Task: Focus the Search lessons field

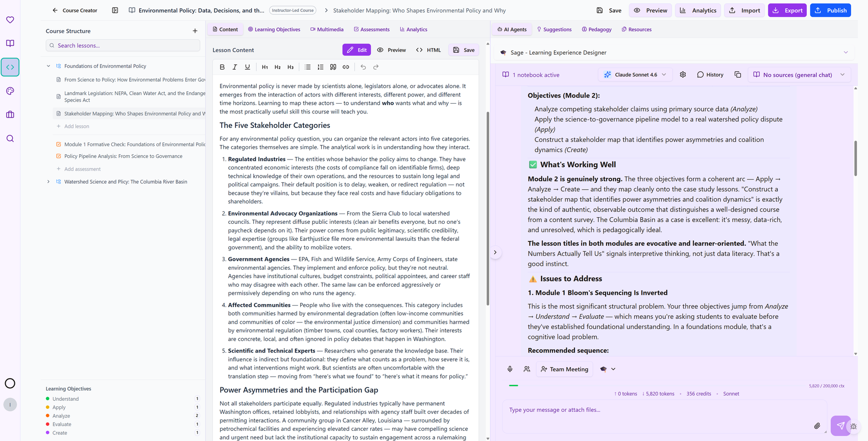Action: [x=123, y=45]
